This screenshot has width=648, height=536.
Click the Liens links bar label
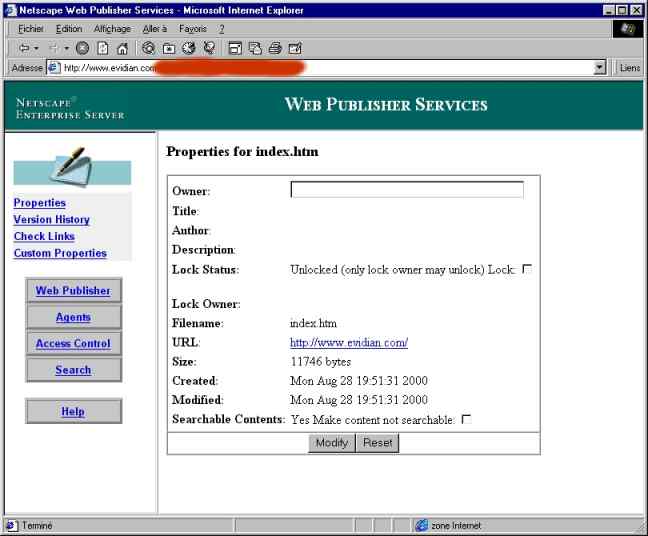point(629,68)
